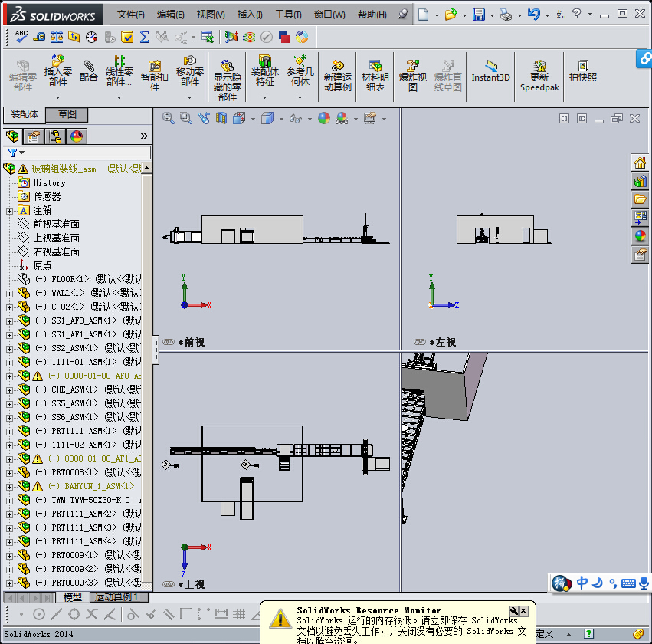Open the Window (窗口) menu
The image size is (652, 644).
(x=329, y=15)
